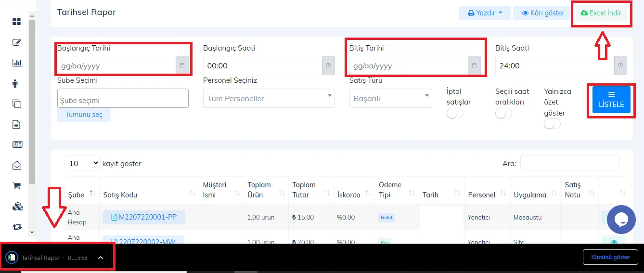
Task: Expand the downloaded xlsx file options chevron
Action: coord(101,258)
